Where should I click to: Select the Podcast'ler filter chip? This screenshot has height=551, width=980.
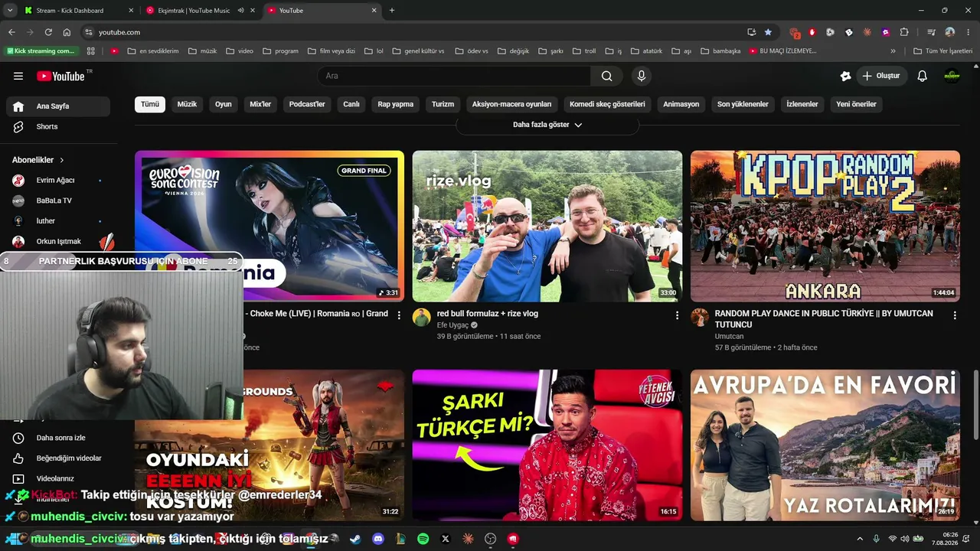[x=307, y=104]
